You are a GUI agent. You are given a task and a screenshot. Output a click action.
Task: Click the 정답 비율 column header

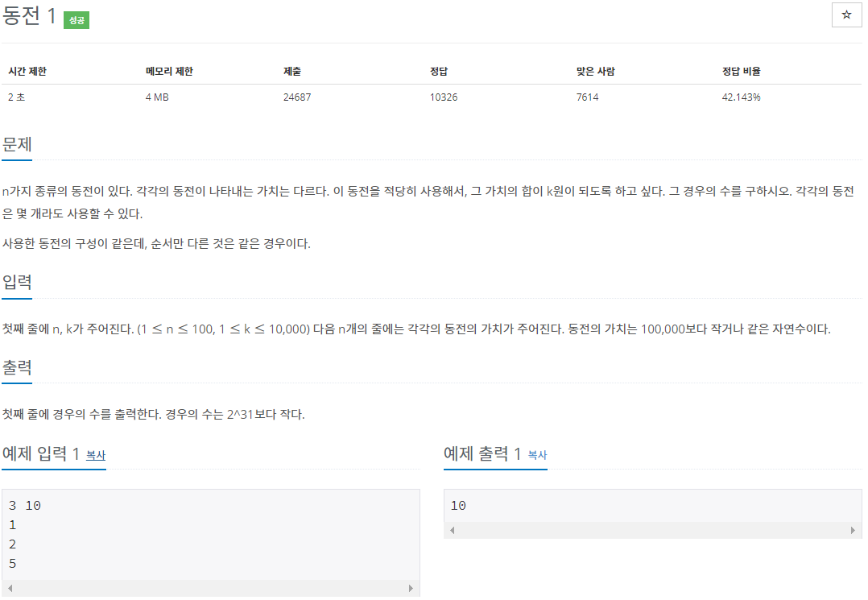(x=742, y=72)
